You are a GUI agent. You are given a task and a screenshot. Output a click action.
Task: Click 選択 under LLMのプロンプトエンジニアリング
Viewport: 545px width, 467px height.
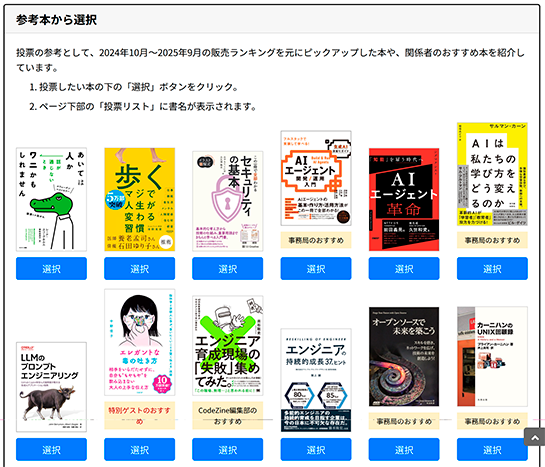pos(51,450)
